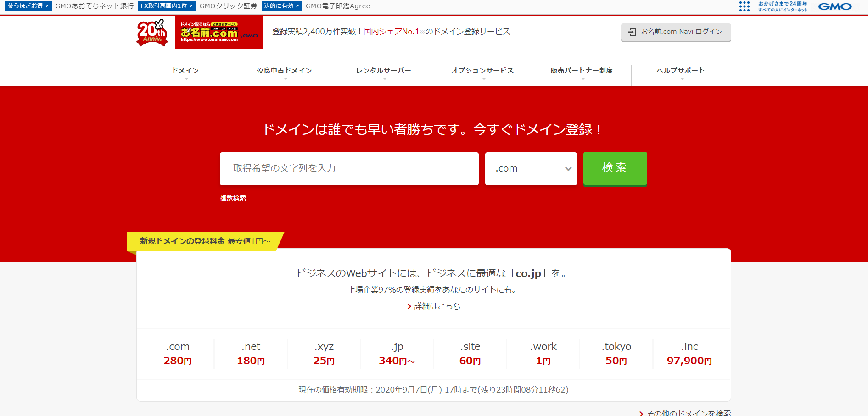This screenshot has height=416, width=868.
Task: Click the domain name search input field
Action: click(x=349, y=169)
